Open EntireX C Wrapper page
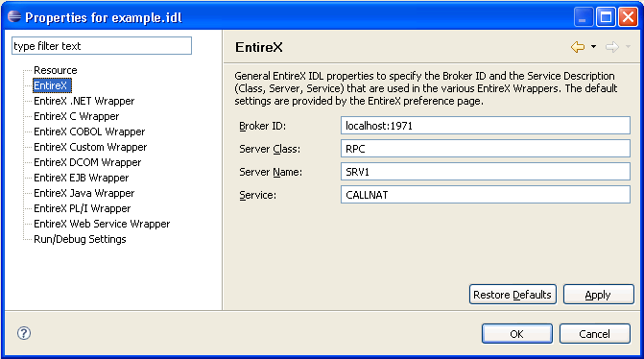This screenshot has width=644, height=359. (x=77, y=116)
